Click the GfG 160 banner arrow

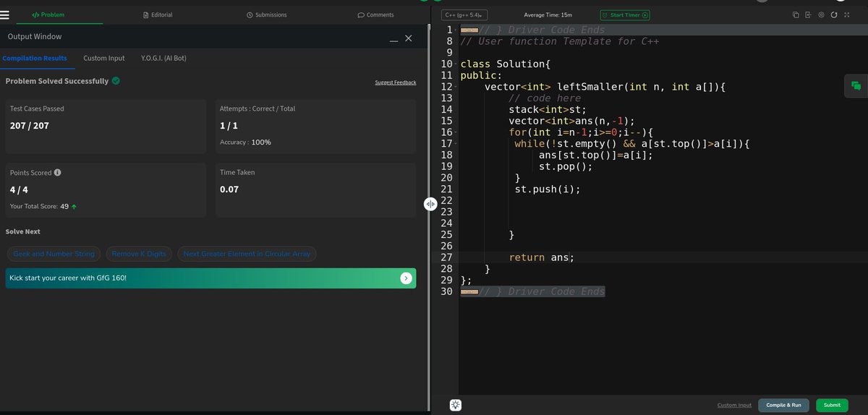[407, 278]
